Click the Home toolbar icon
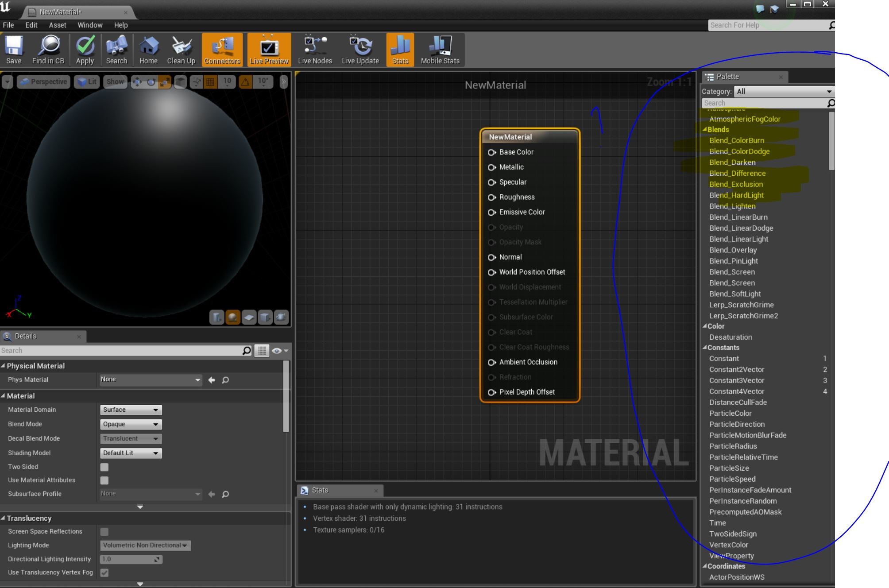 148,50
